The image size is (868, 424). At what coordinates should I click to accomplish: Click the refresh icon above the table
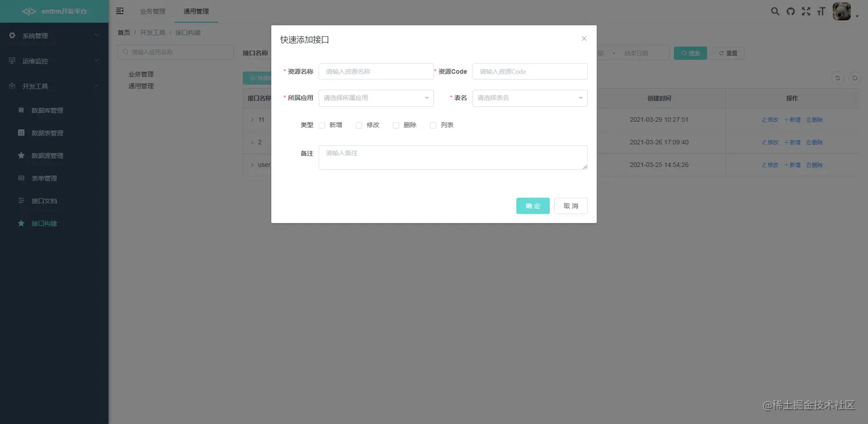click(x=838, y=77)
